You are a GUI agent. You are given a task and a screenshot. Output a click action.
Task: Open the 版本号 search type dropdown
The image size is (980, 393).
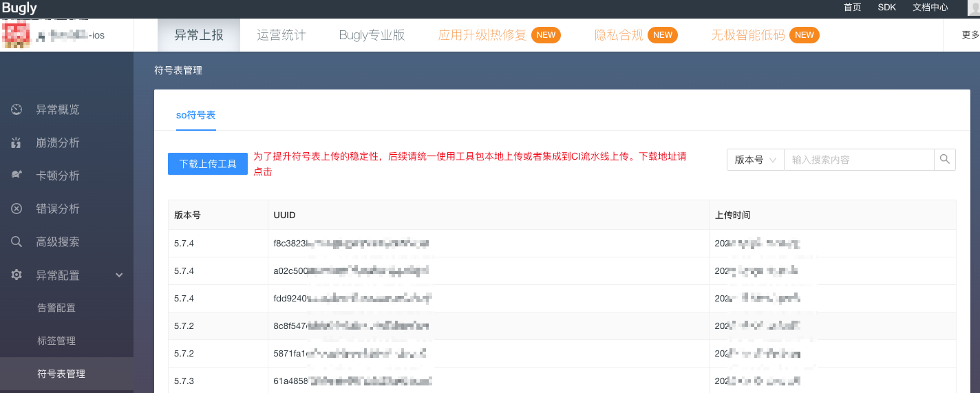coord(756,160)
